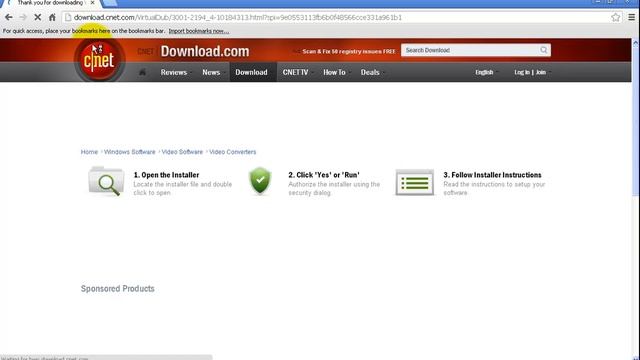Open the English language dropdown
Image resolution: width=640 pixels, height=360 pixels.
(x=486, y=72)
